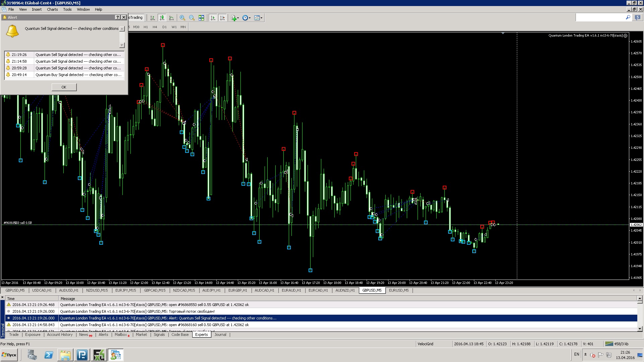Open the file explorer taskbar icon
Image resolution: width=644 pixels, height=362 pixels.
click(65, 355)
